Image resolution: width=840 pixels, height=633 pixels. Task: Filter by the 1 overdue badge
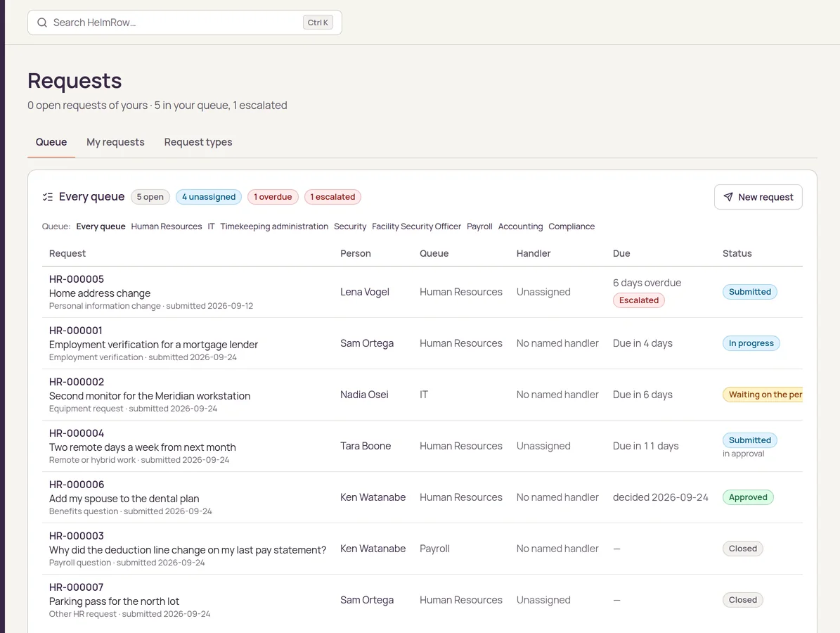pyautogui.click(x=273, y=197)
